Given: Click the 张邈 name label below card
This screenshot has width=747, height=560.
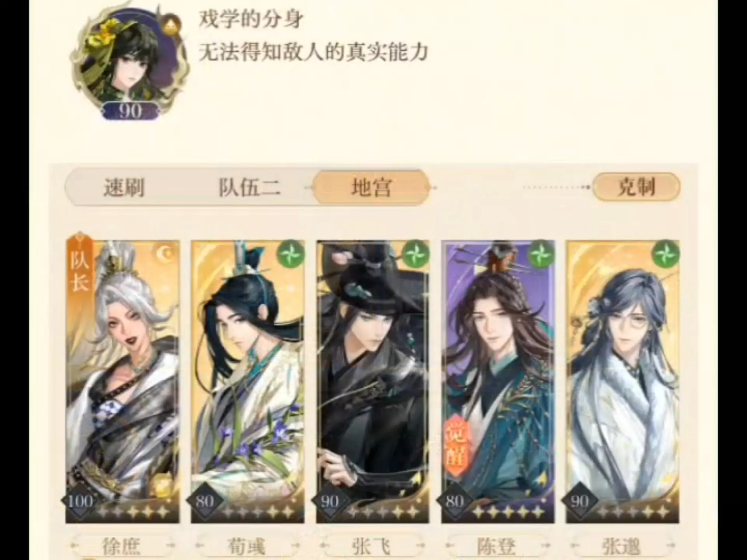Looking at the screenshot, I should tap(622, 546).
